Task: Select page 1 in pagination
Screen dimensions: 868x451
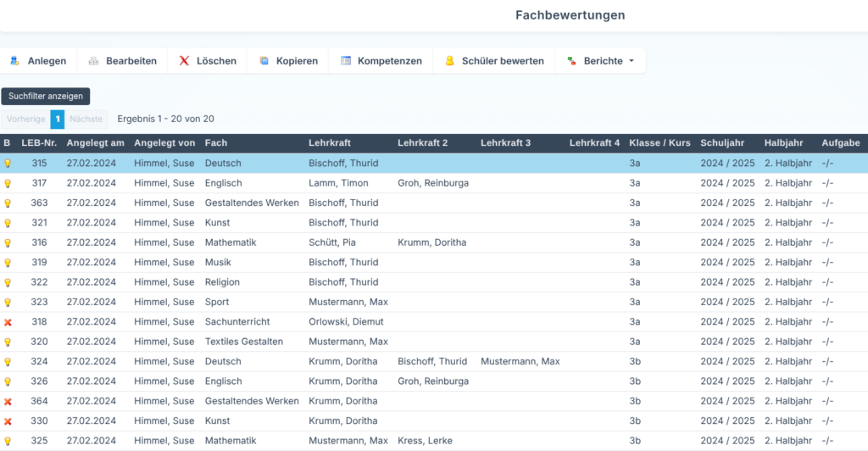Action: tap(58, 119)
